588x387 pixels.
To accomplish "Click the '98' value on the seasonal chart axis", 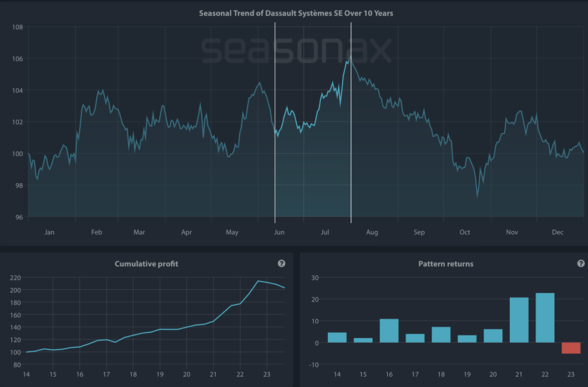I will [19, 186].
